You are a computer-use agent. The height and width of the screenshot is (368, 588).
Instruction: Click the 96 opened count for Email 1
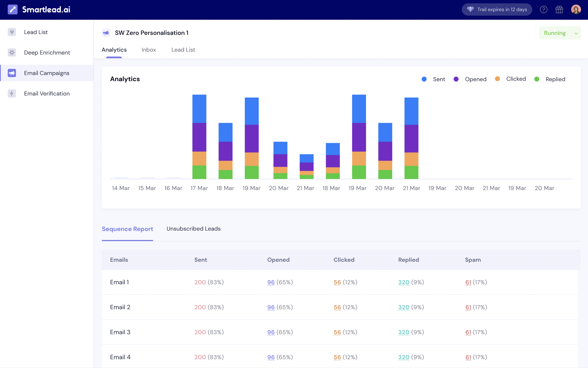(x=271, y=282)
